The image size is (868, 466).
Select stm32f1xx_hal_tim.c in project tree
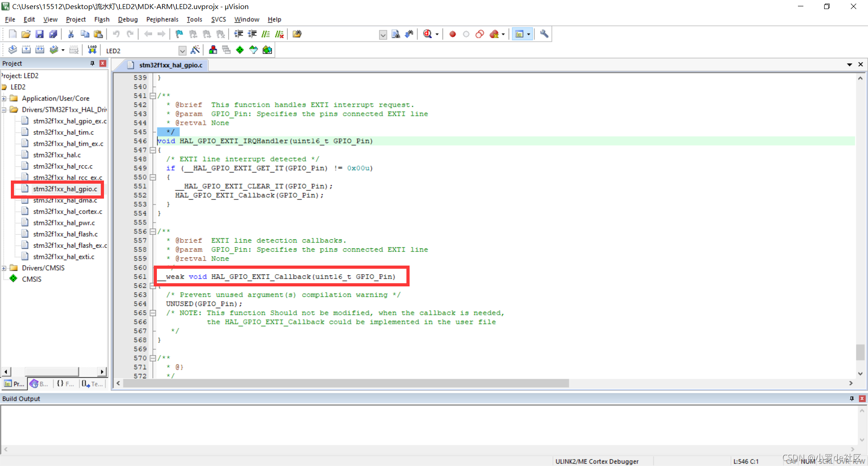click(x=63, y=133)
